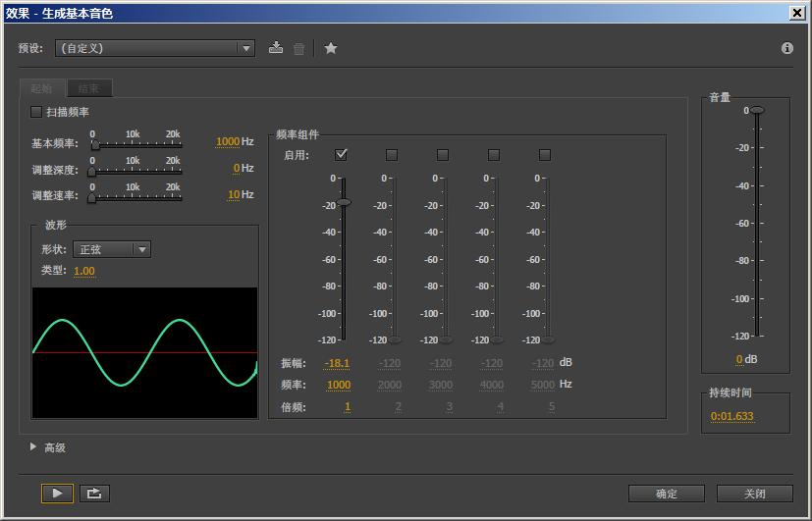Click the second component amplitude slider handle
812x521 pixels.
[x=395, y=339]
